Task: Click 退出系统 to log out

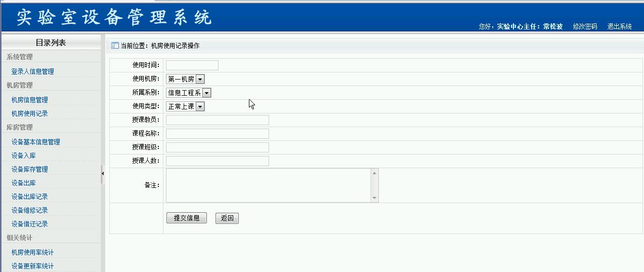Action: click(619, 26)
